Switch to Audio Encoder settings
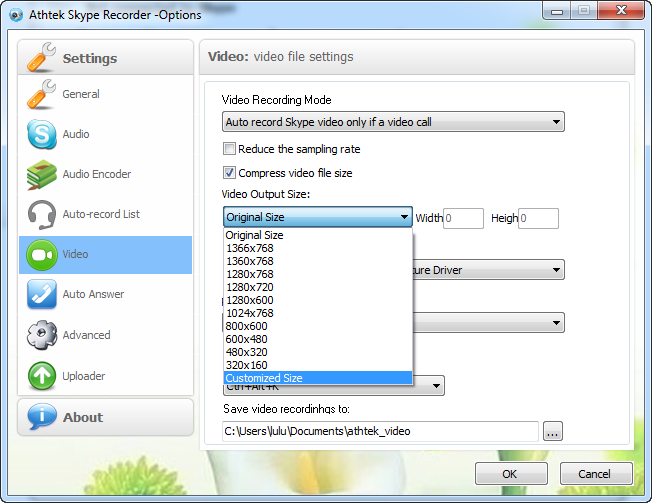The width and height of the screenshot is (652, 503). pyautogui.click(x=106, y=174)
